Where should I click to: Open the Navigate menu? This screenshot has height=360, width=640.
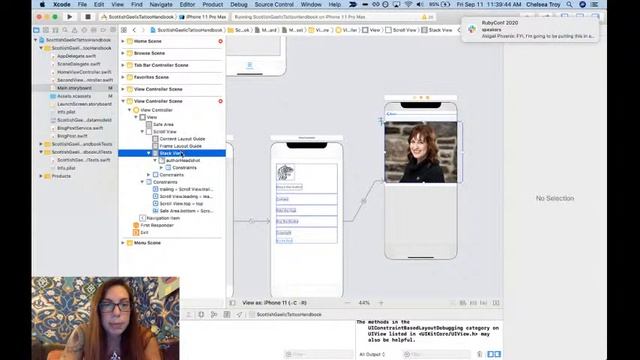(x=161, y=4)
